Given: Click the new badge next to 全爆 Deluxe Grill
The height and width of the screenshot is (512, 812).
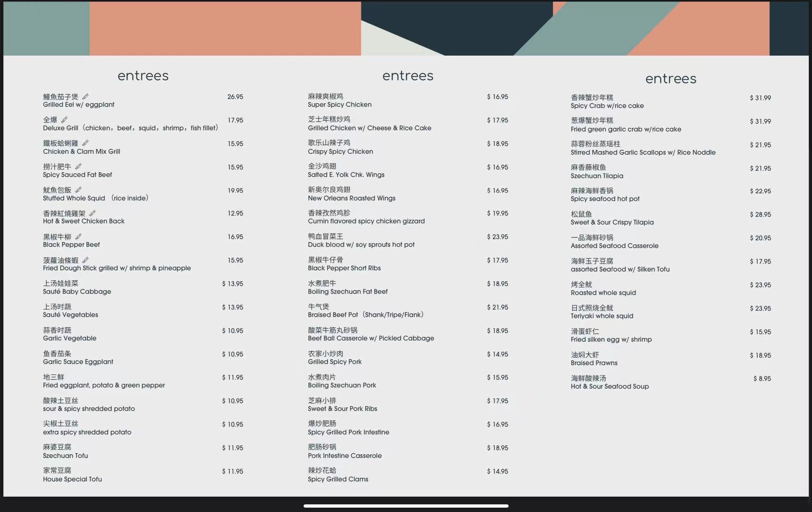Looking at the screenshot, I should coord(64,119).
